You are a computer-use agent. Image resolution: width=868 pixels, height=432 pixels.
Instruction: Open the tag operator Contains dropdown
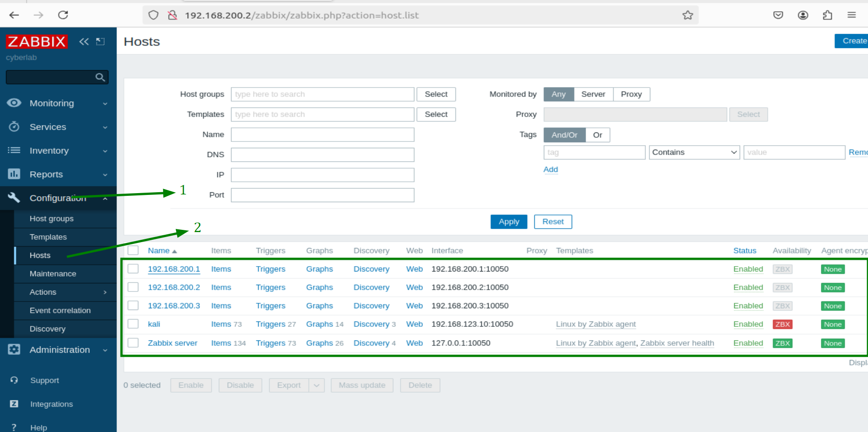[x=694, y=152]
